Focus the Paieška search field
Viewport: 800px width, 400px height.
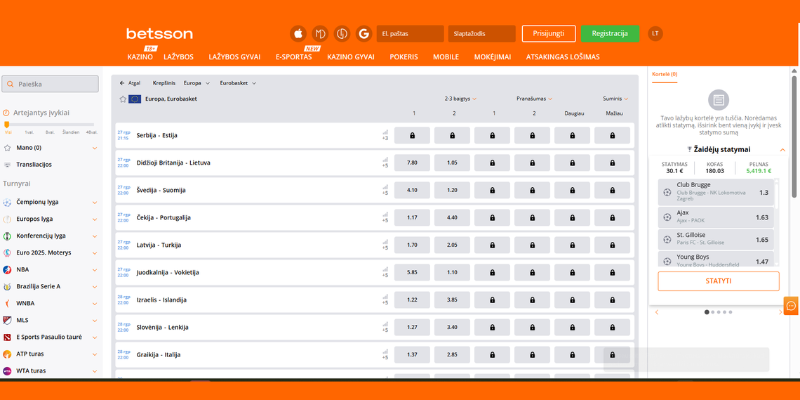click(50, 84)
